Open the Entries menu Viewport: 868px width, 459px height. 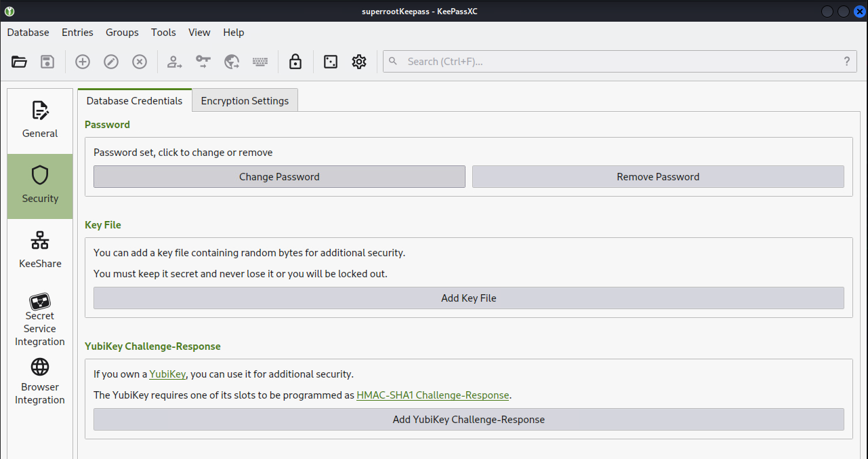click(x=77, y=33)
